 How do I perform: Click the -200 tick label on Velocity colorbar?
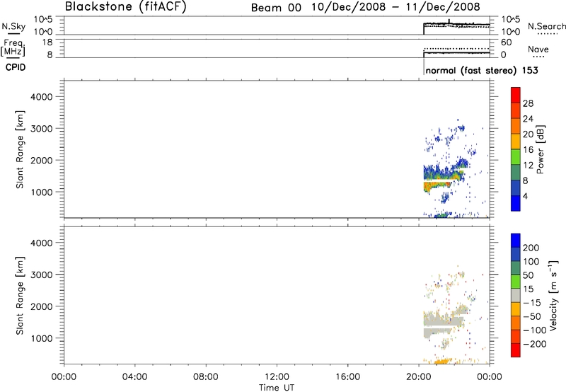click(x=535, y=344)
